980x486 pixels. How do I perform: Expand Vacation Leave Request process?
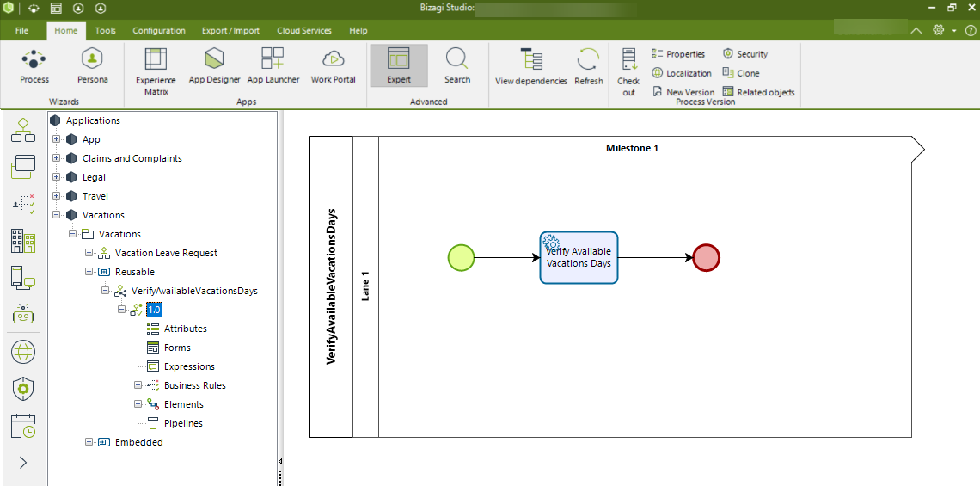(89, 253)
